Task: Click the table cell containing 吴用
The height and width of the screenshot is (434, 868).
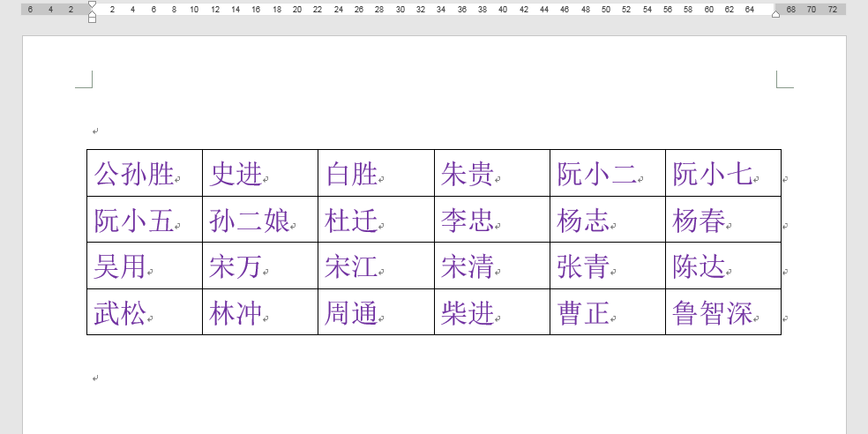Action: pos(145,266)
